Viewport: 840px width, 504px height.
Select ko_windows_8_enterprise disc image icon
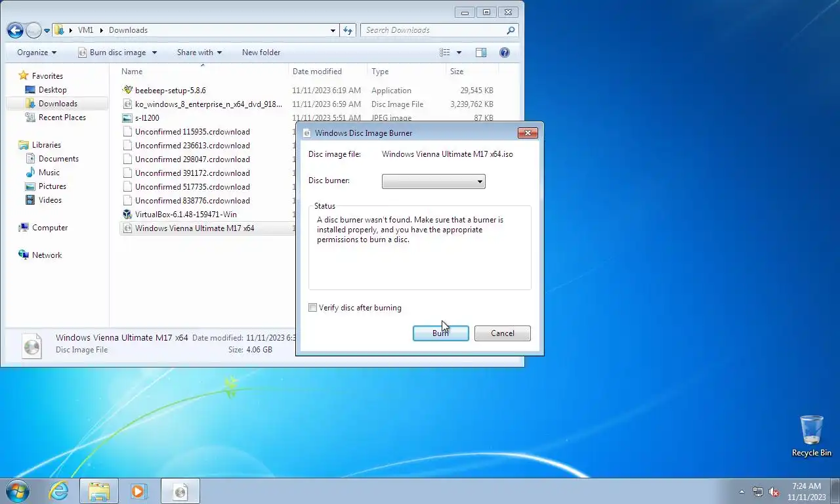tap(127, 104)
